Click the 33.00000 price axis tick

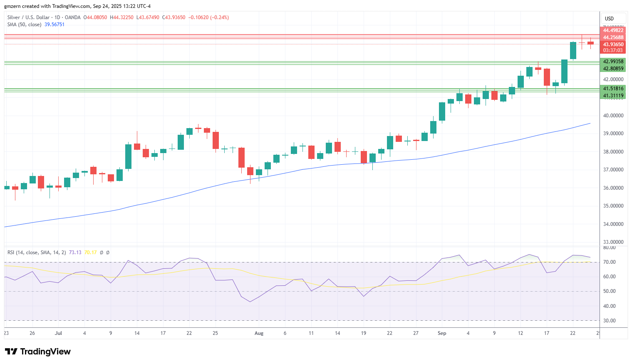coord(613,242)
